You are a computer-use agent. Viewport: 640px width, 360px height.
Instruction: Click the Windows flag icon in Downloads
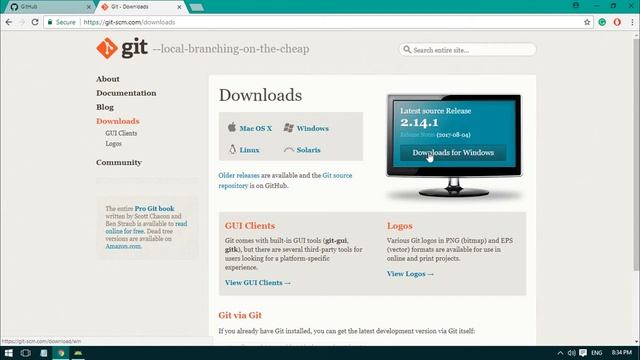click(x=289, y=128)
